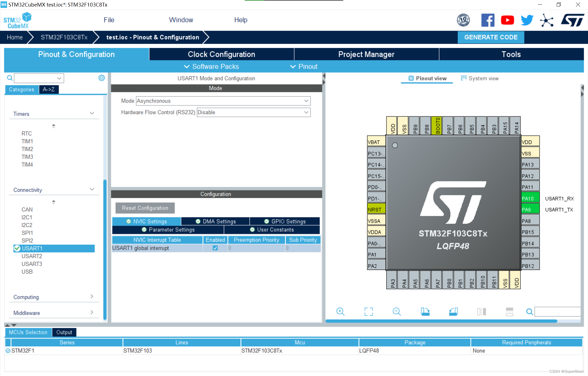Select USB in Connectivity list
The width and height of the screenshot is (588, 376).
click(27, 272)
